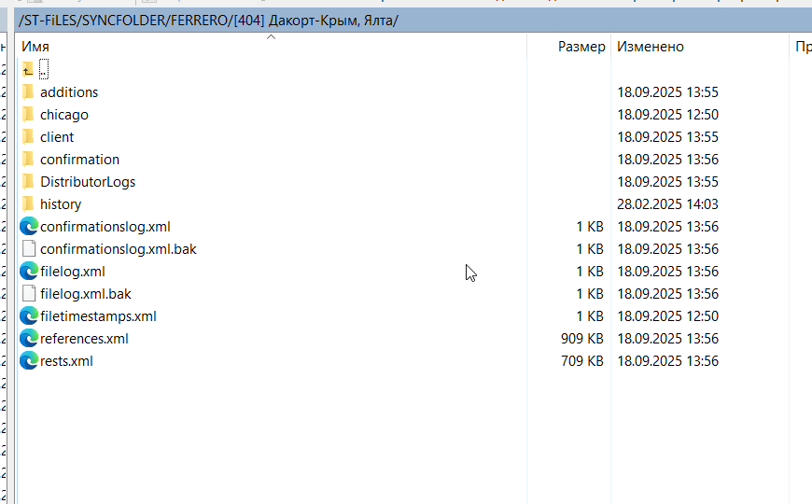Select the additions folder name

pyautogui.click(x=69, y=91)
